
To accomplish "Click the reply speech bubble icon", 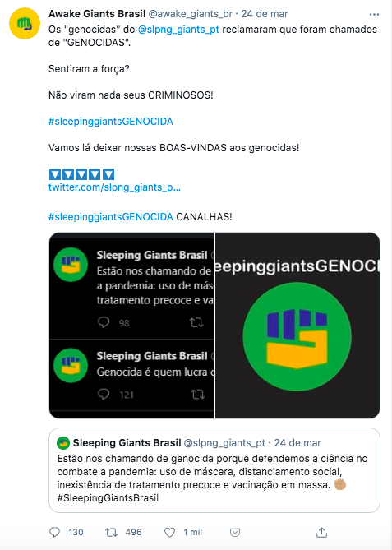I will tap(55, 533).
